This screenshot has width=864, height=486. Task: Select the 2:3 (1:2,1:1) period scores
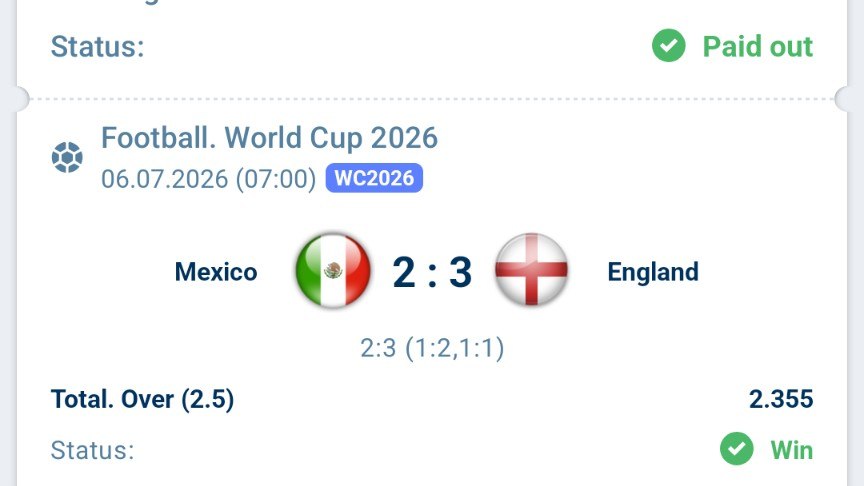(432, 348)
